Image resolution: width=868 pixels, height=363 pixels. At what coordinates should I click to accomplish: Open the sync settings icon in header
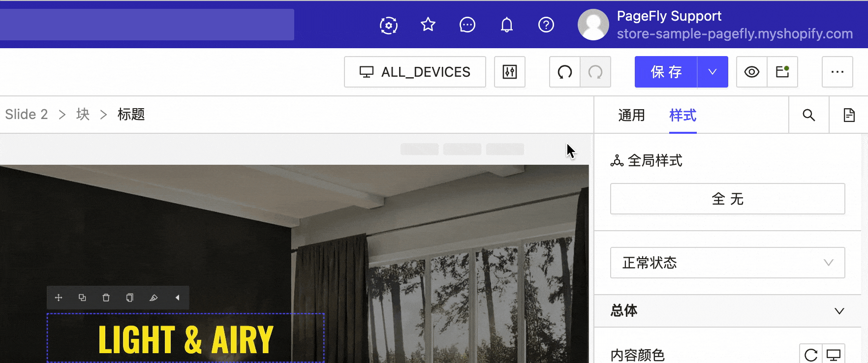389,25
